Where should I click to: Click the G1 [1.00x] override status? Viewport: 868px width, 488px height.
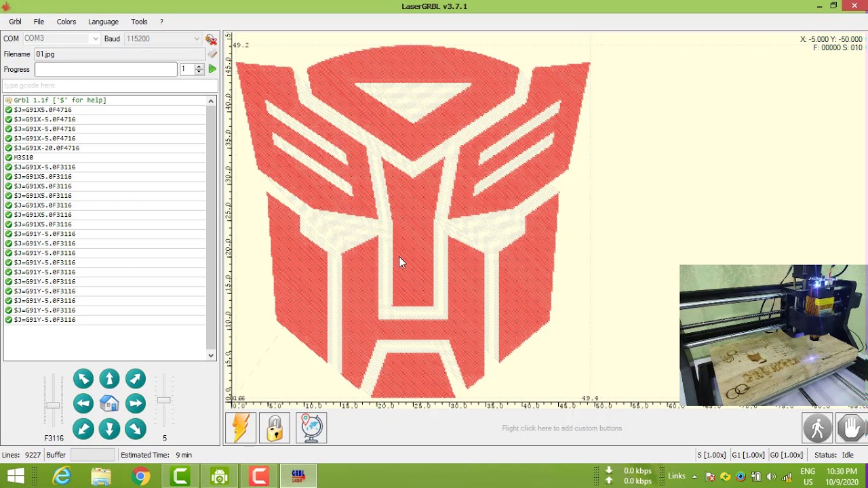(748, 455)
